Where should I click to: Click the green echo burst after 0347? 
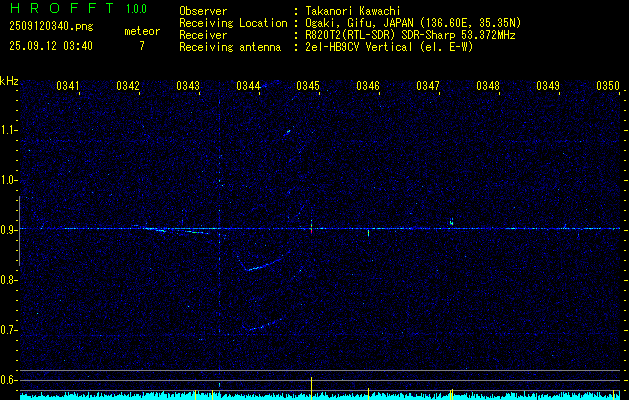point(452,221)
